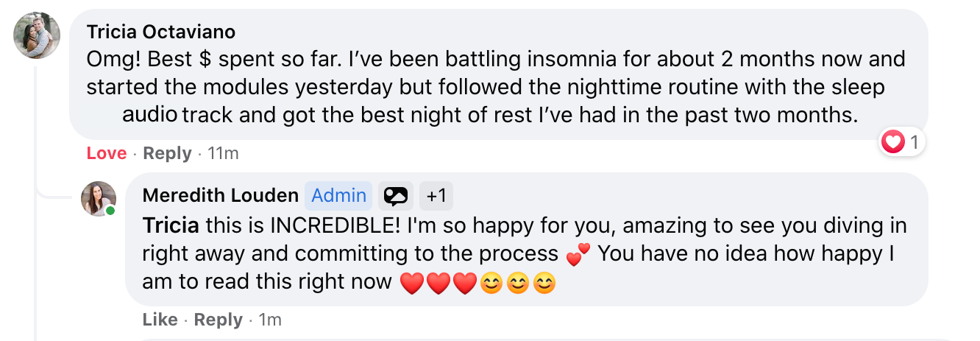Viewport: 980px width, 341px height.
Task: Expand the +1 additional badges indicator
Action: coord(436,195)
